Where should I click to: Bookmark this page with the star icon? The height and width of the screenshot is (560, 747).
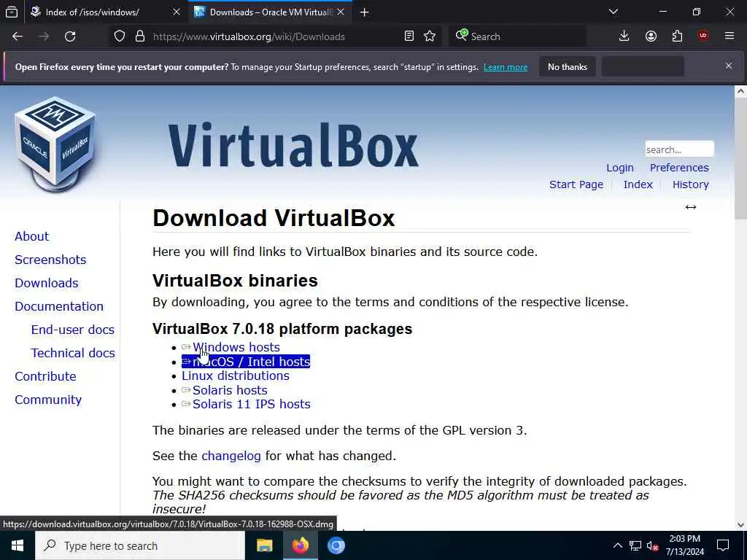coord(430,36)
